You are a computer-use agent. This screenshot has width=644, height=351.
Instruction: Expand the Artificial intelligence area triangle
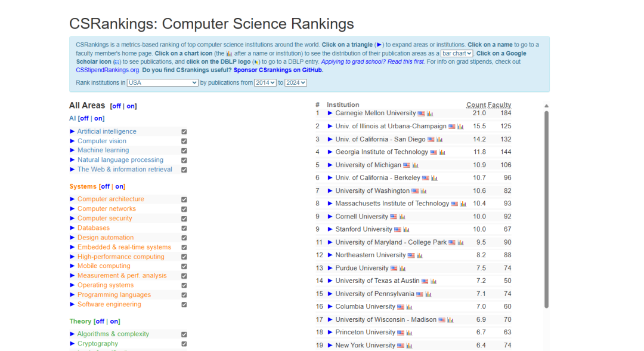72,131
